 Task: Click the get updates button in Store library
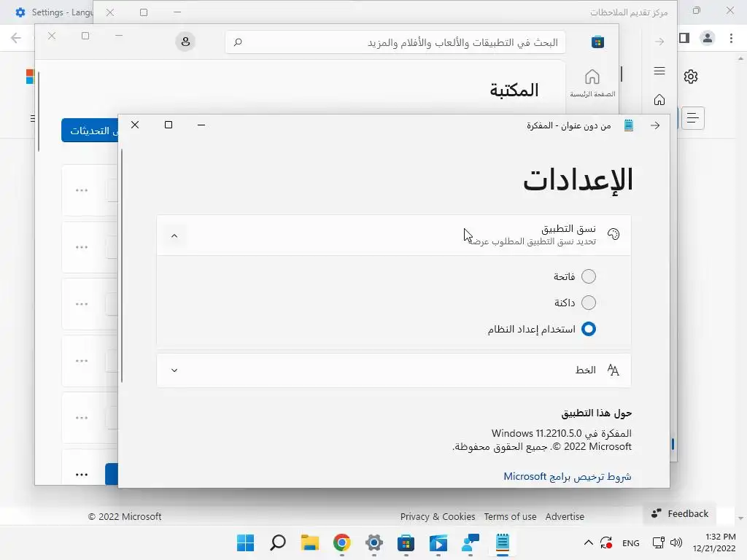click(x=90, y=131)
